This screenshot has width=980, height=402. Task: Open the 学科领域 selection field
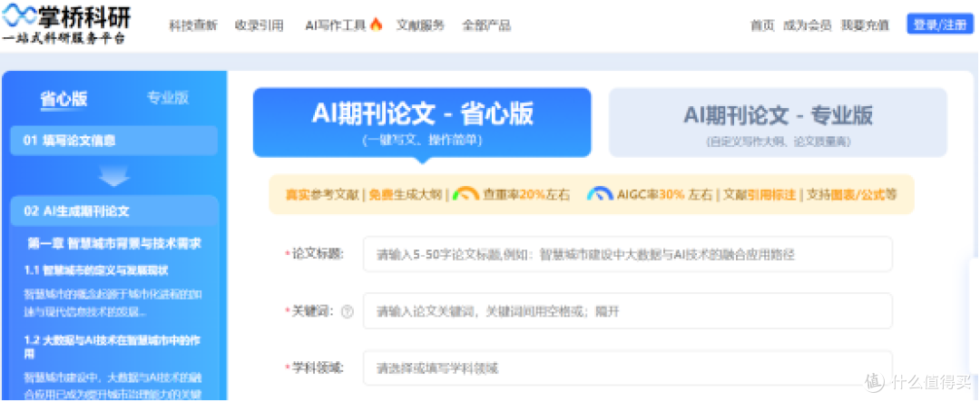[x=628, y=368]
